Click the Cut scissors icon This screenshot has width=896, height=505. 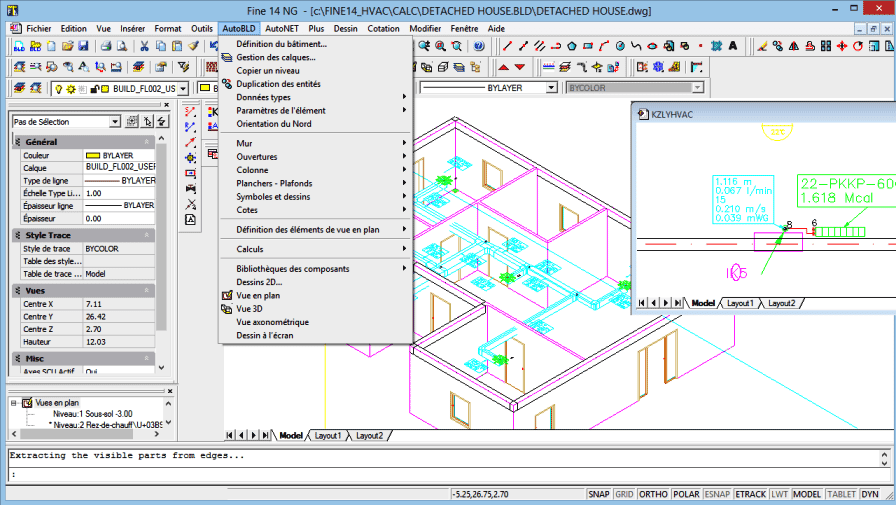[145, 46]
